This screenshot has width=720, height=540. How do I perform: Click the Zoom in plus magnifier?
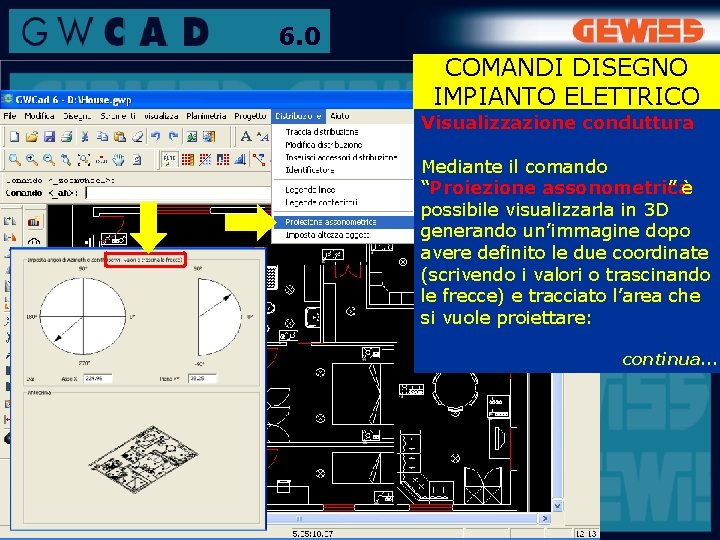pyautogui.click(x=32, y=159)
